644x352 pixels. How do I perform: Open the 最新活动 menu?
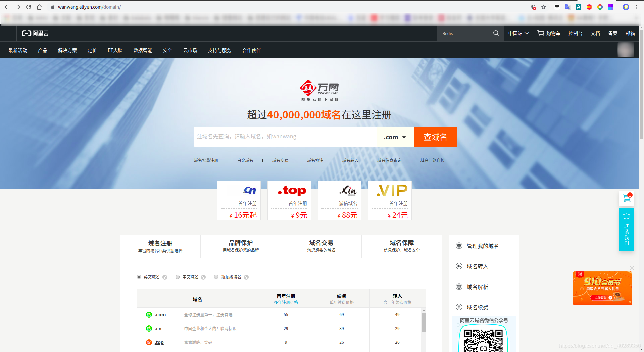[x=18, y=50]
